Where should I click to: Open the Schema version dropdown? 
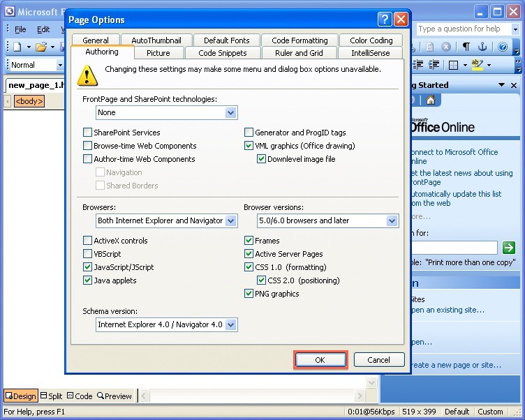(x=230, y=324)
